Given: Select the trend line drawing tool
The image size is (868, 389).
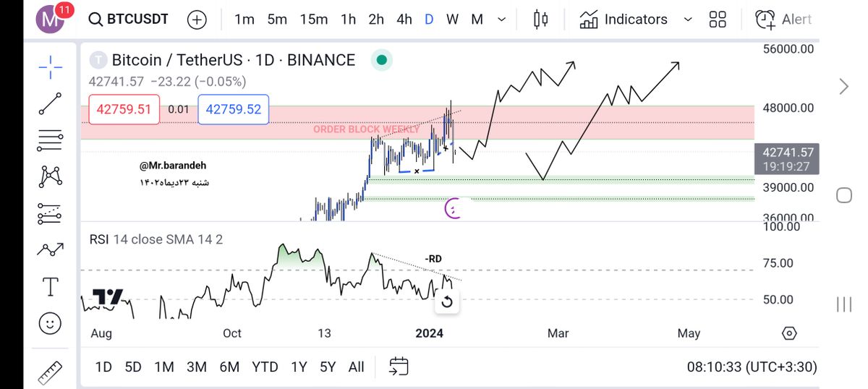Looking at the screenshot, I should click(50, 103).
